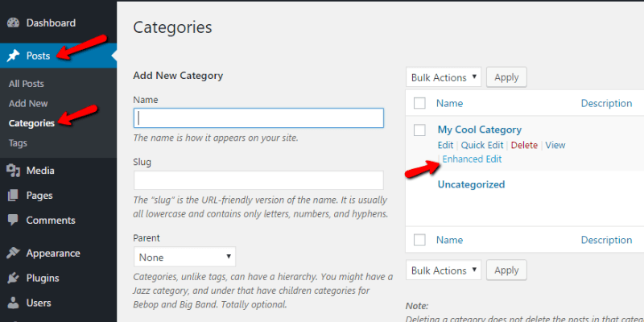The width and height of the screenshot is (644, 322).
Task: Open the top Bulk Actions dropdown
Action: pyautogui.click(x=444, y=77)
